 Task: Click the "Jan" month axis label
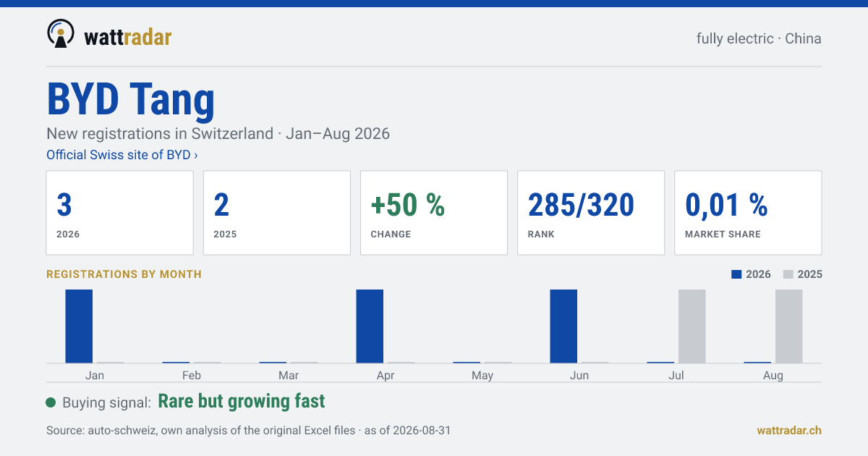point(95,375)
